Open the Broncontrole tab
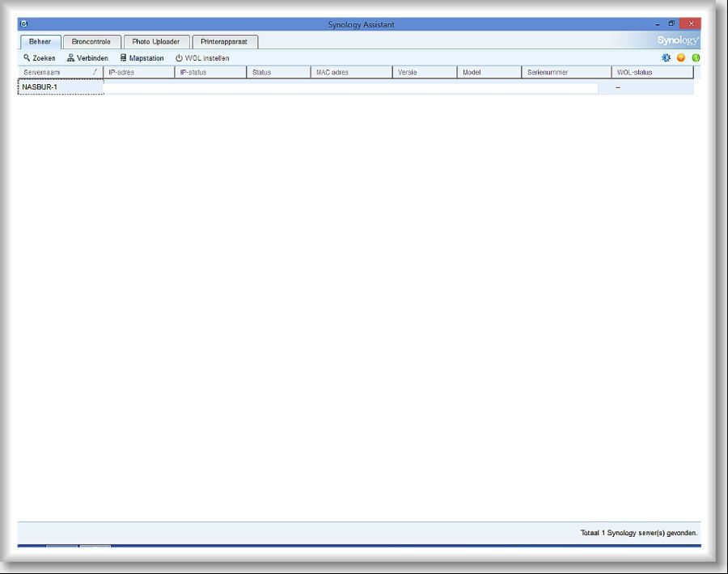The image size is (728, 574). point(91,42)
